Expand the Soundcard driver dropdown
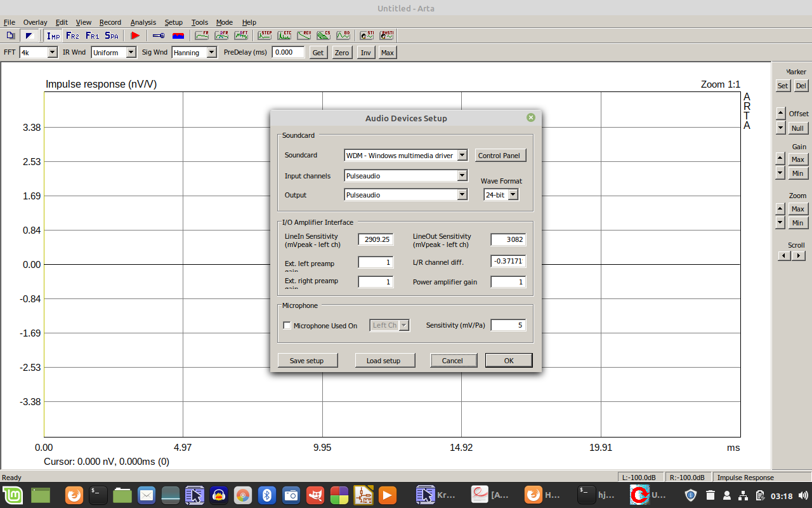The image size is (812, 508). click(x=462, y=156)
